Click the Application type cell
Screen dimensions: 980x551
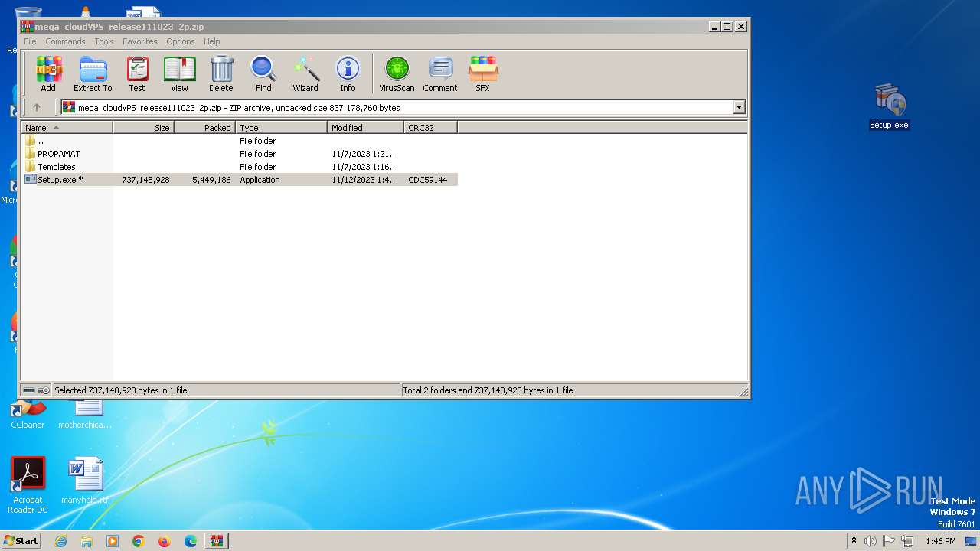pyautogui.click(x=260, y=180)
